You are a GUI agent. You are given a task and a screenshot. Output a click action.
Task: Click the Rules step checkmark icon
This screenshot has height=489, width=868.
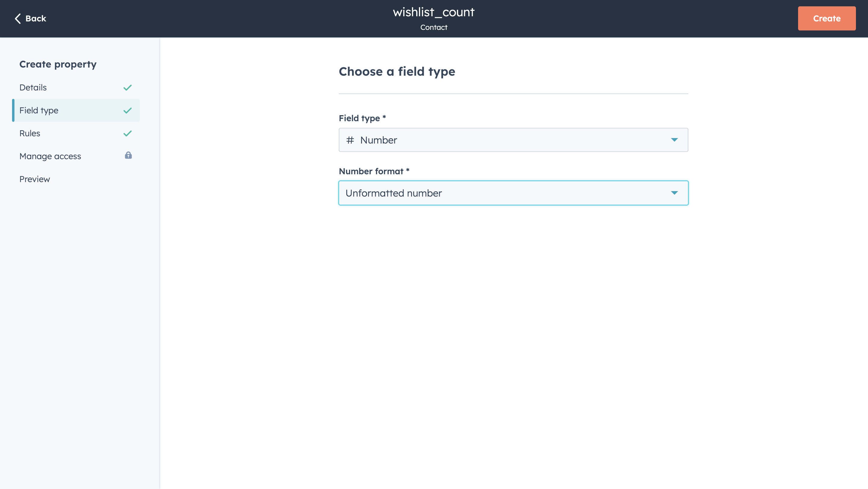pos(127,134)
